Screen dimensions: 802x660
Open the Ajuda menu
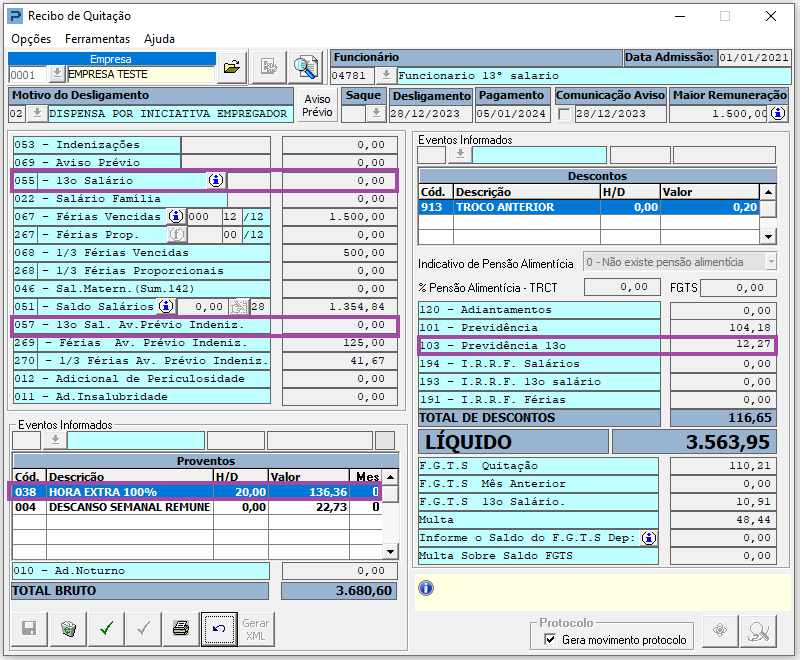pyautogui.click(x=159, y=39)
